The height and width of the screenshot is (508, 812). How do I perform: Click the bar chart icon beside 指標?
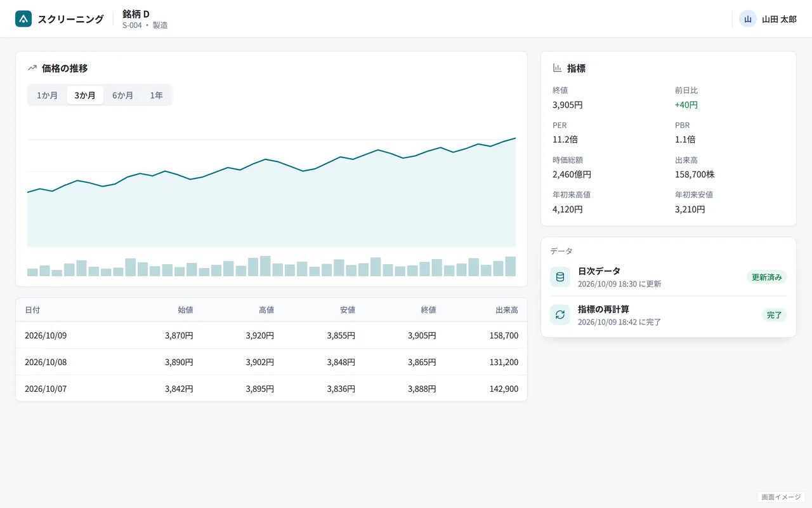[x=558, y=68]
